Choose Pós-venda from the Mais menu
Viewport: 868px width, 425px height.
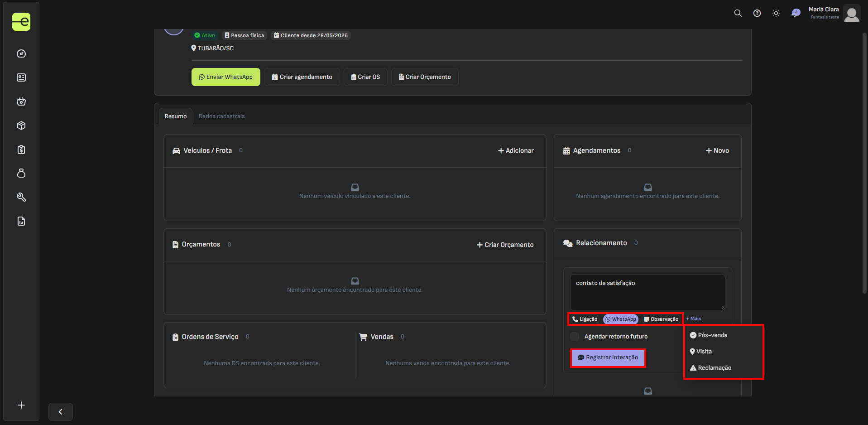(709, 335)
